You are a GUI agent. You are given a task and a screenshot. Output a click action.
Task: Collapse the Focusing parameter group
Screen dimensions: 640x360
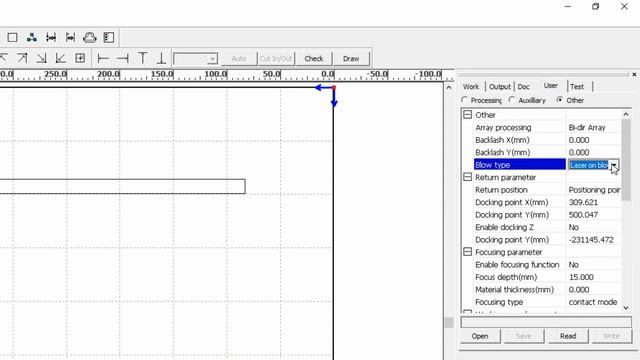[x=467, y=252]
